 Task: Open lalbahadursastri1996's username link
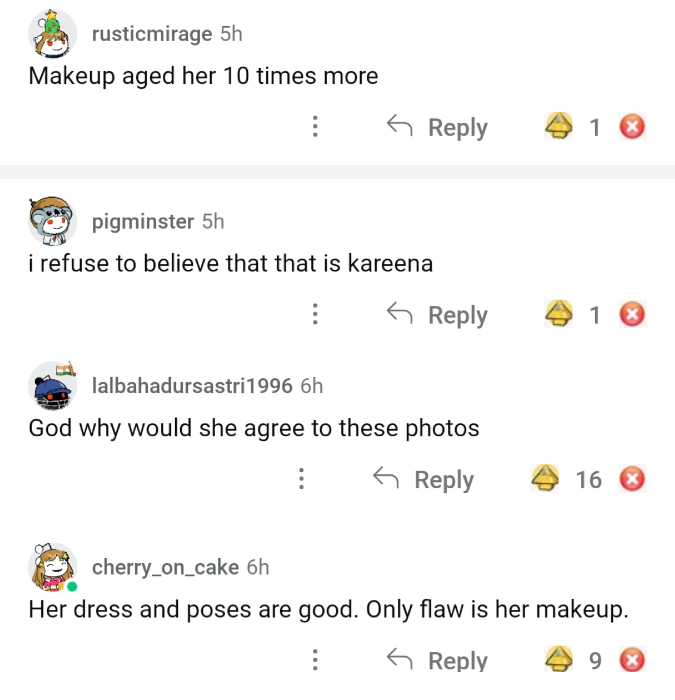coord(192,386)
